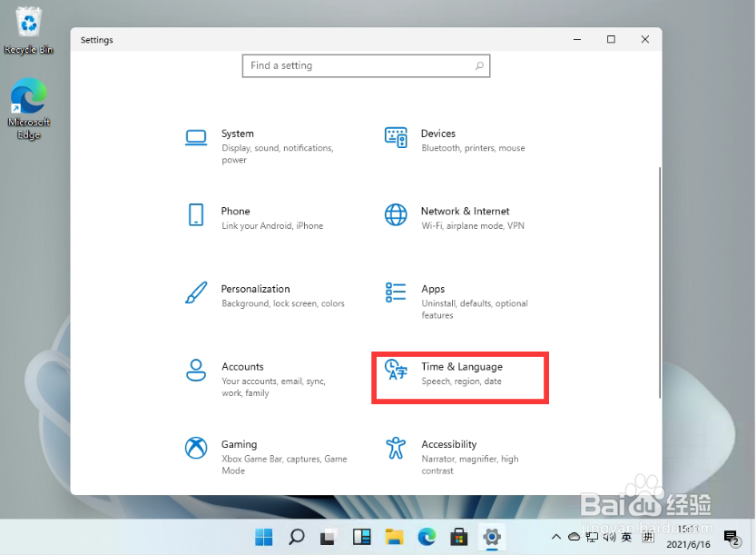Open the Windows Start button on taskbar
The height and width of the screenshot is (555, 756).
pos(264,537)
